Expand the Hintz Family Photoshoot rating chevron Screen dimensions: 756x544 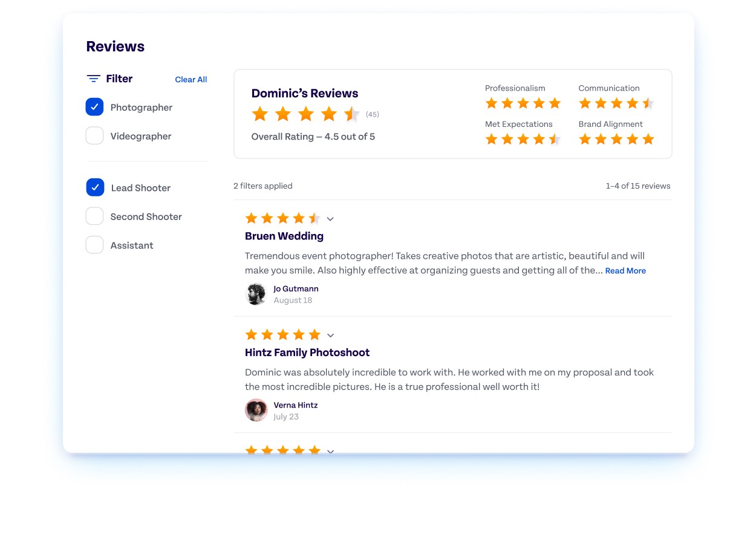(x=330, y=335)
